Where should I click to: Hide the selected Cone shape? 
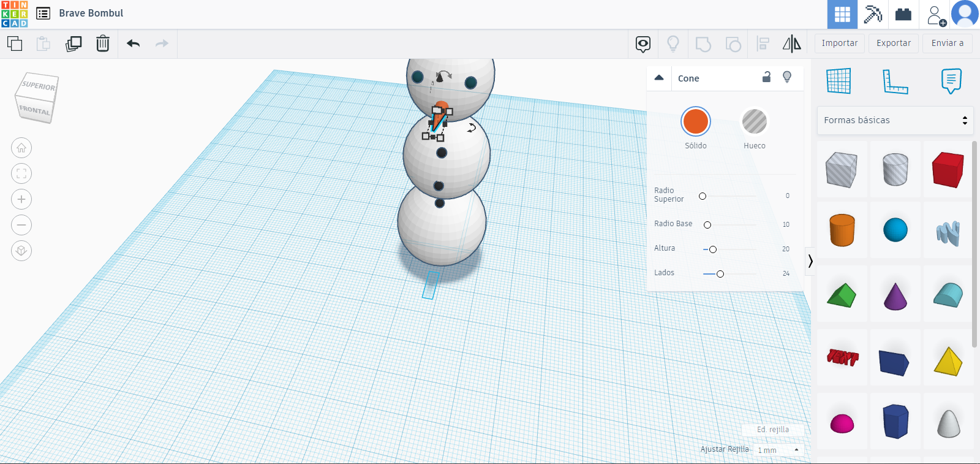click(x=787, y=77)
